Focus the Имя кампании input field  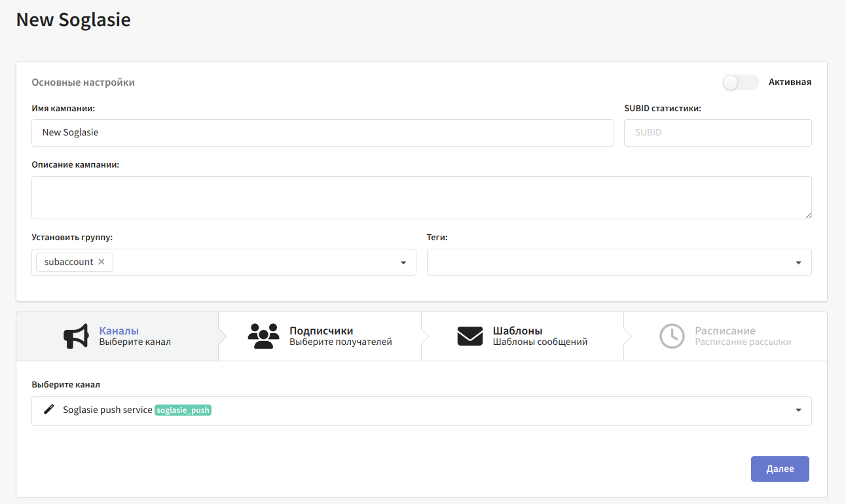pyautogui.click(x=323, y=132)
